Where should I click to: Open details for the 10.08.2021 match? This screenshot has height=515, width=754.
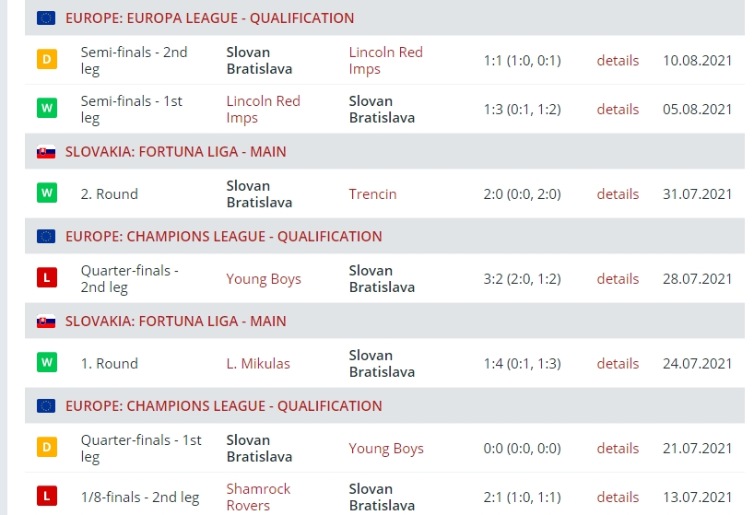(x=617, y=60)
